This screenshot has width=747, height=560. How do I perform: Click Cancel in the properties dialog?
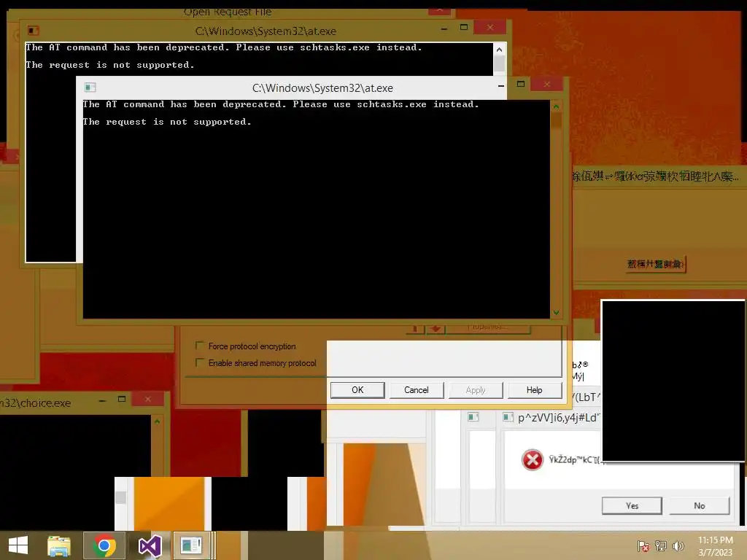click(x=417, y=390)
